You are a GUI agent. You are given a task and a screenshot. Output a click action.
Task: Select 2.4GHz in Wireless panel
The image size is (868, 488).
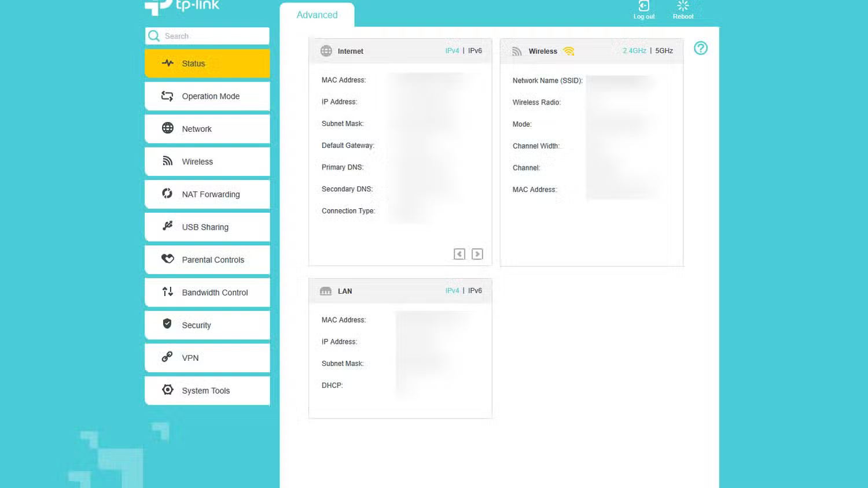[634, 51]
